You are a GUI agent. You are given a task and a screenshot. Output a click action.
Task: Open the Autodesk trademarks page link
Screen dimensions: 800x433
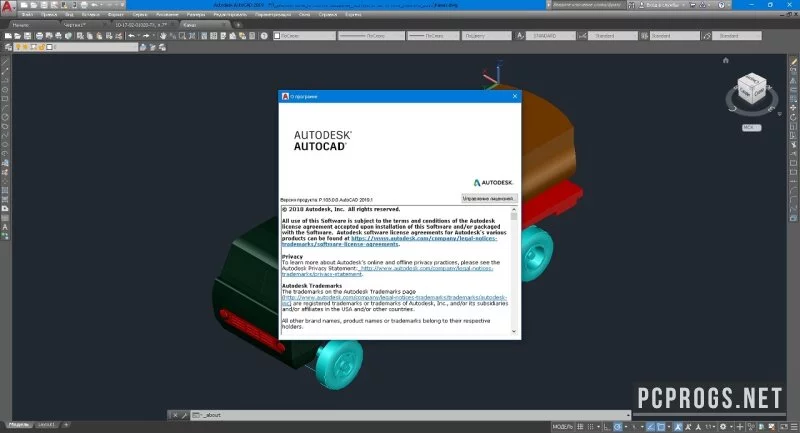coord(394,300)
